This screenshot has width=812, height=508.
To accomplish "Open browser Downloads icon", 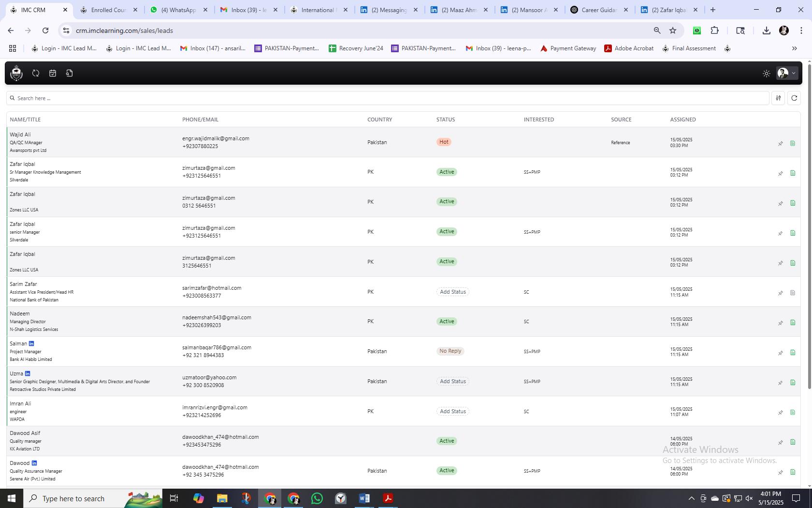I will tap(766, 30).
